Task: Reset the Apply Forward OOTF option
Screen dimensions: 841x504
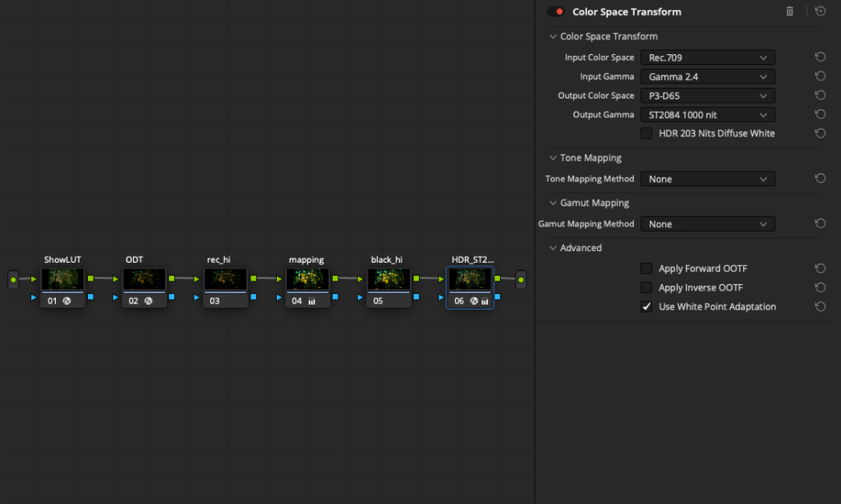Action: [x=820, y=268]
